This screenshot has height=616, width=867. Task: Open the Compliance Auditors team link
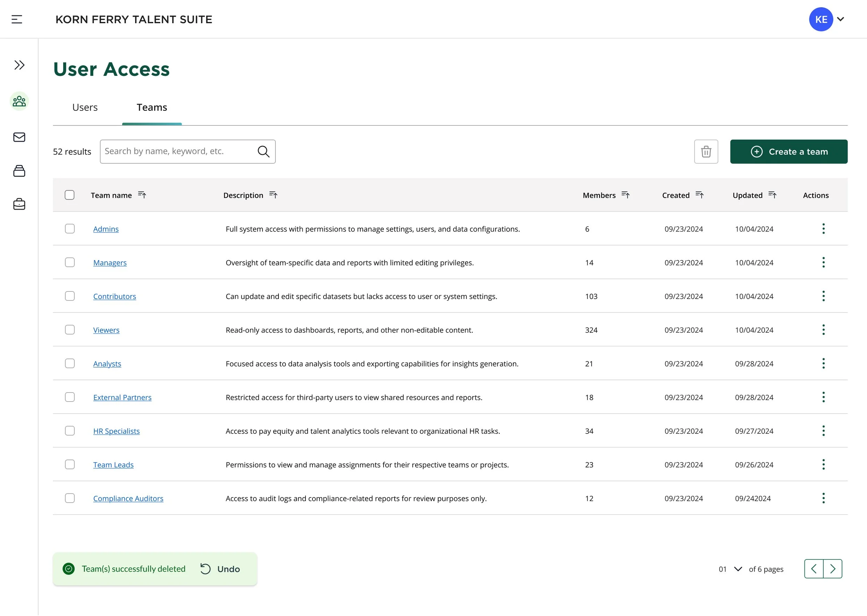click(128, 499)
